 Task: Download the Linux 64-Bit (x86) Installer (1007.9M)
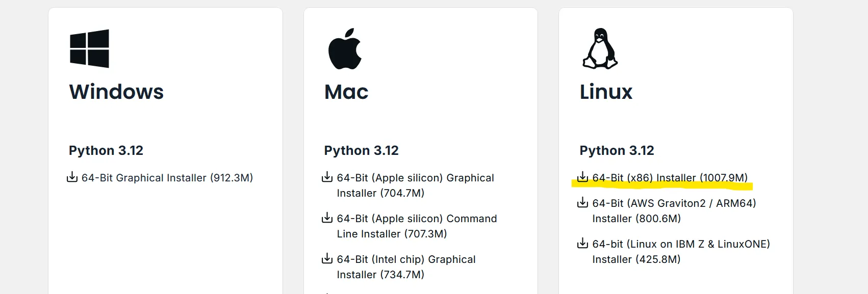point(670,178)
